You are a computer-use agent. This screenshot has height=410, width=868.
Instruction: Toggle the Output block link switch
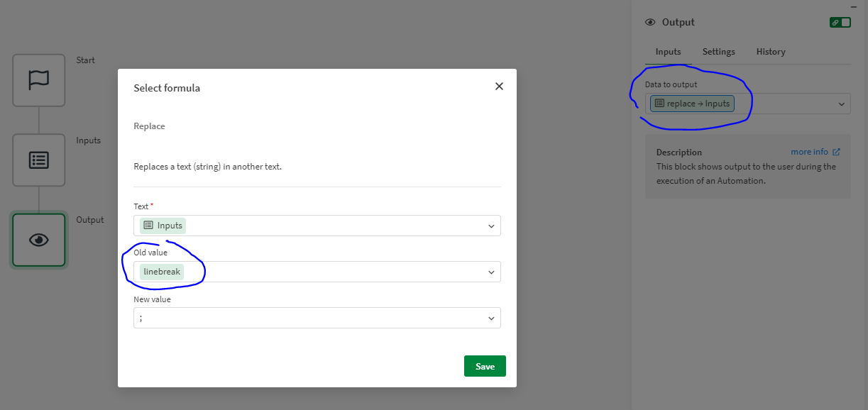pos(840,23)
